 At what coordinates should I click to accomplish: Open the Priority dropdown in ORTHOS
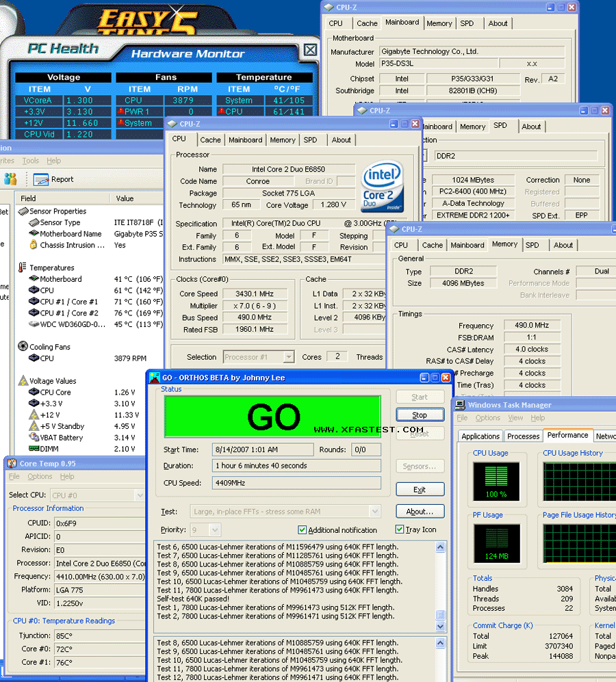215,529
